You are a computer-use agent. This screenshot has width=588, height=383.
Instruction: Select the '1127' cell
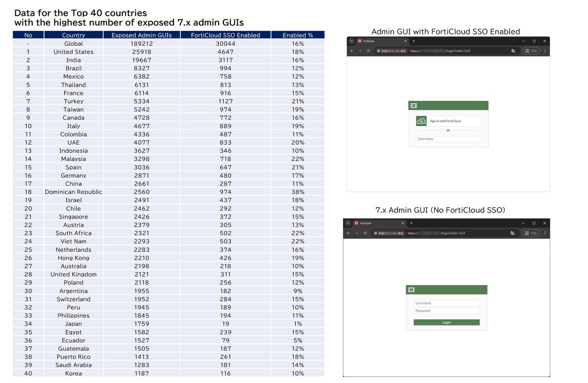225,101
